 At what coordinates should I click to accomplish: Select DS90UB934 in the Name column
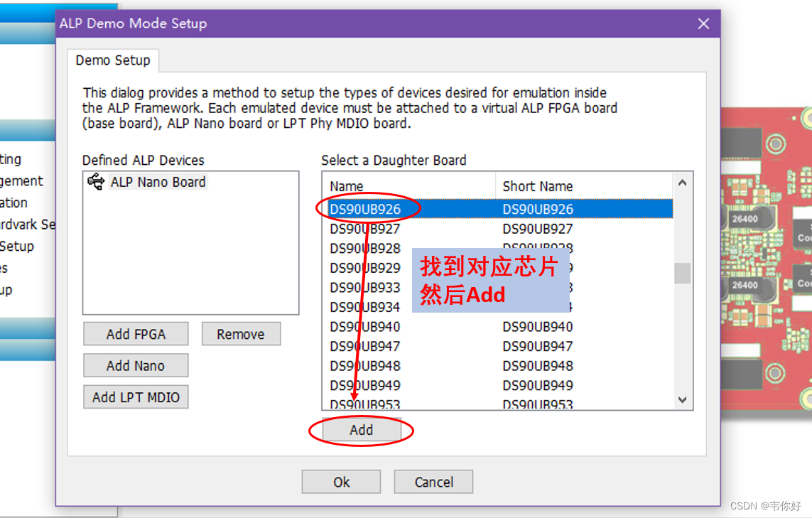click(366, 307)
